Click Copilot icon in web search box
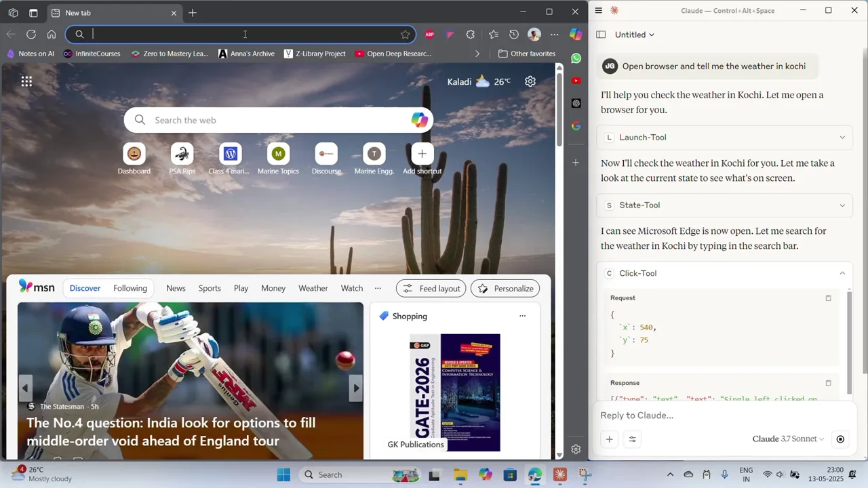868x488 pixels. click(x=420, y=120)
